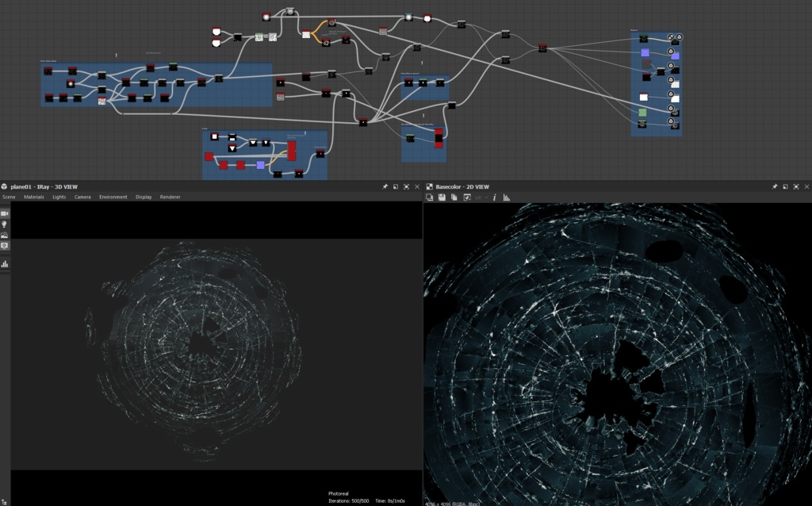Click the camera icon in 3D view sidebar

click(x=5, y=213)
